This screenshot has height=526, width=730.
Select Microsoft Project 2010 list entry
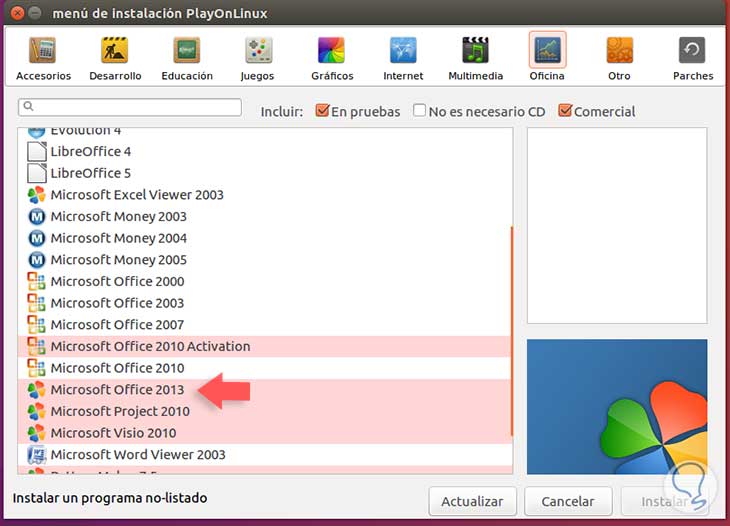tap(265, 411)
